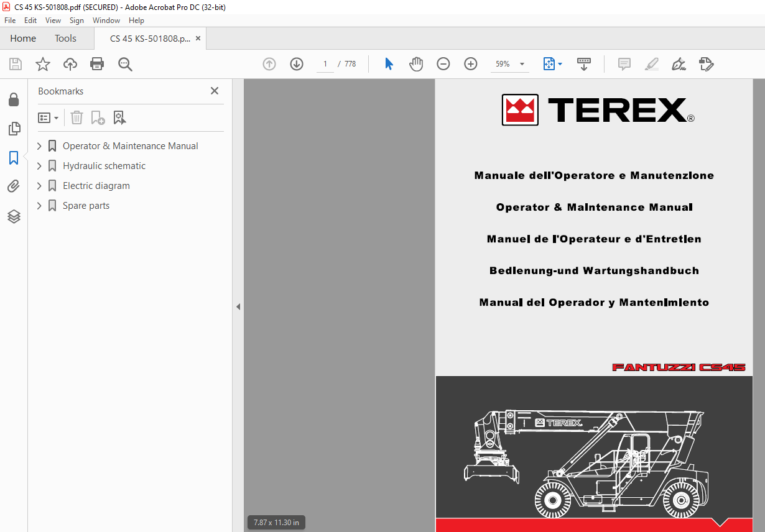Open the Window menu
Screen dimensions: 765x532
pos(106,21)
